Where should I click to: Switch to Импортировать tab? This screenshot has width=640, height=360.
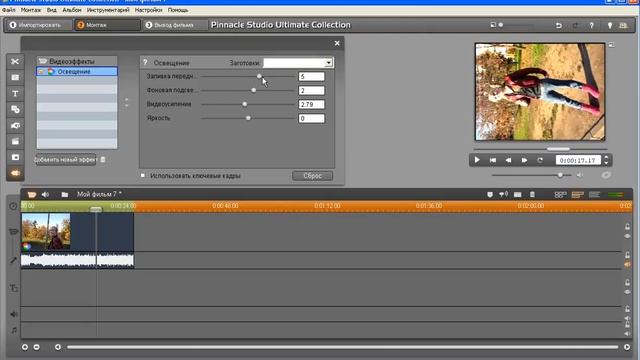click(x=39, y=25)
